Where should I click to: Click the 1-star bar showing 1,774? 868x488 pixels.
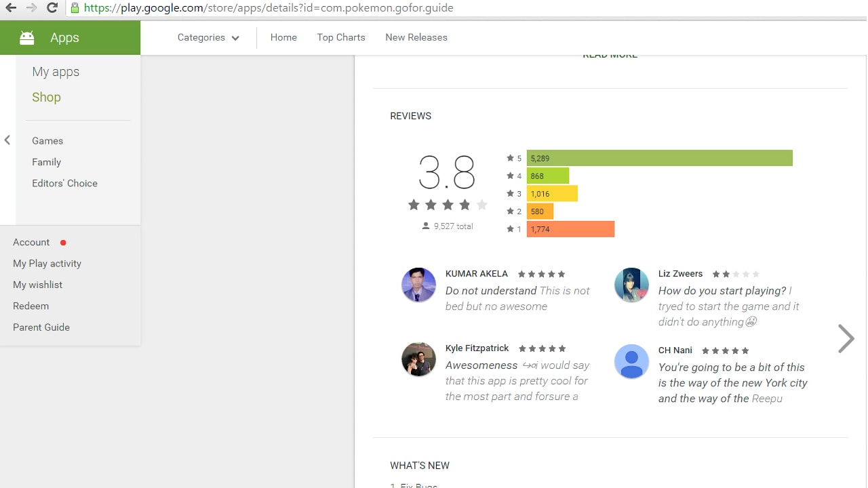coord(570,229)
